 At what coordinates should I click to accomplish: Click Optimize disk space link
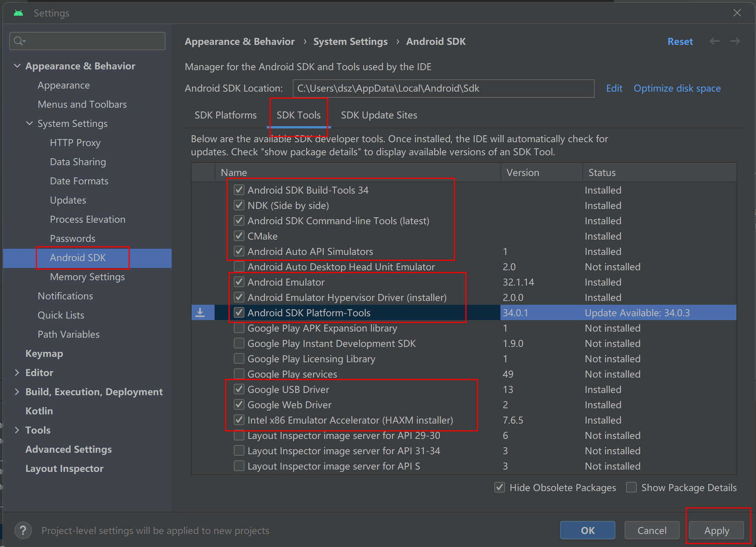point(677,88)
